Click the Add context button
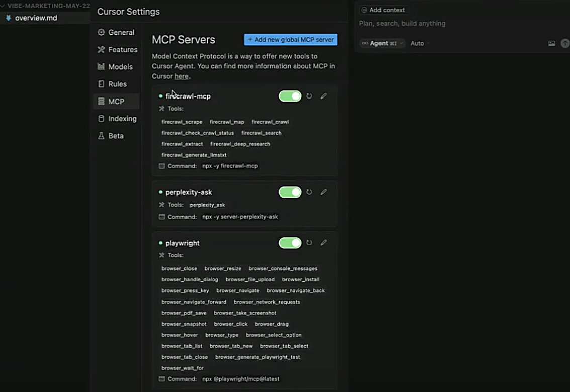Screen dimensions: 570x392 coord(383,10)
